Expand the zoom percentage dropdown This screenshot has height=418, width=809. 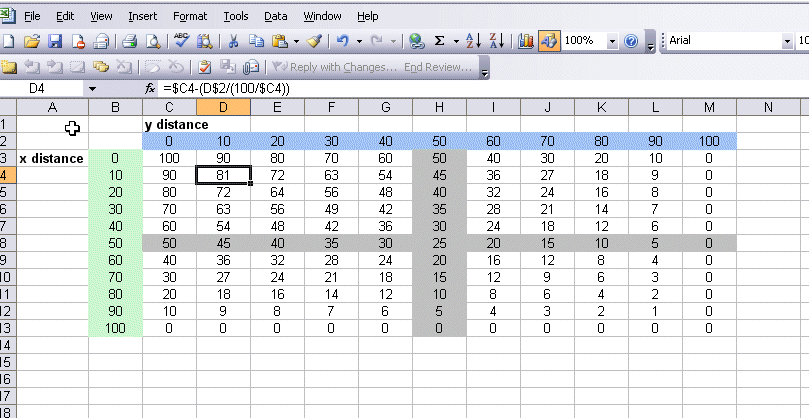611,41
